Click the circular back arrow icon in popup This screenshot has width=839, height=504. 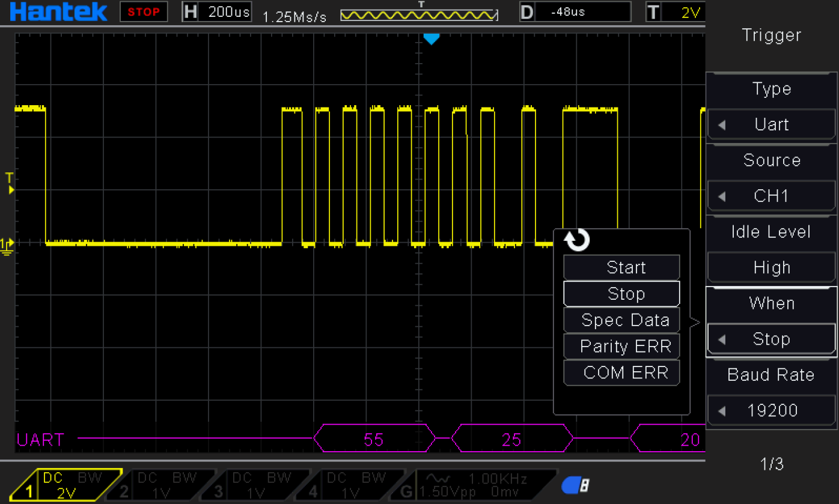click(x=577, y=241)
